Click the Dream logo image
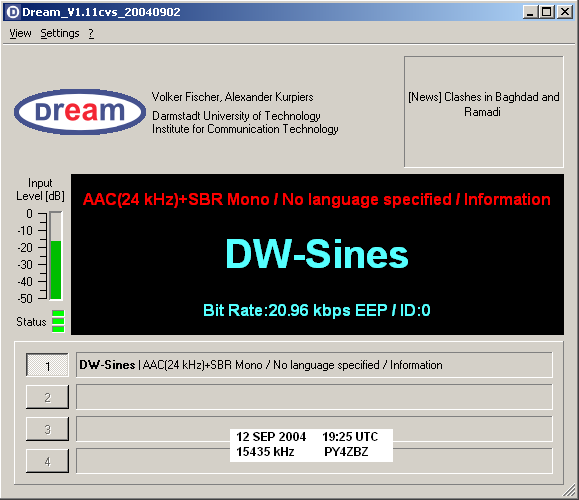 tap(80, 112)
